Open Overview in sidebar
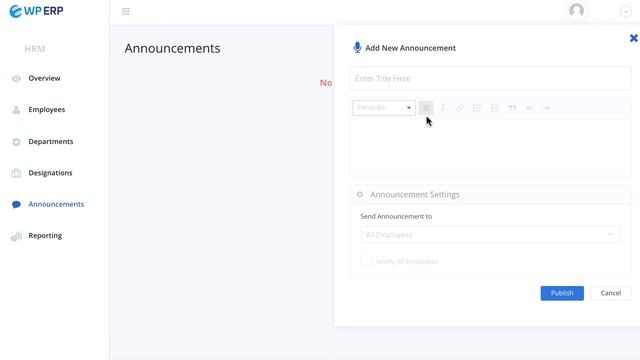640x360 pixels. pyautogui.click(x=44, y=78)
